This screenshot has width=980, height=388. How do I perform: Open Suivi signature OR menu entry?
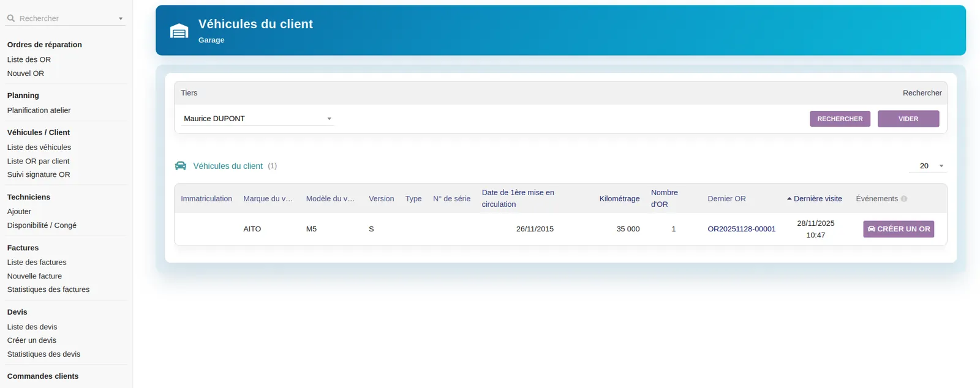[39, 174]
